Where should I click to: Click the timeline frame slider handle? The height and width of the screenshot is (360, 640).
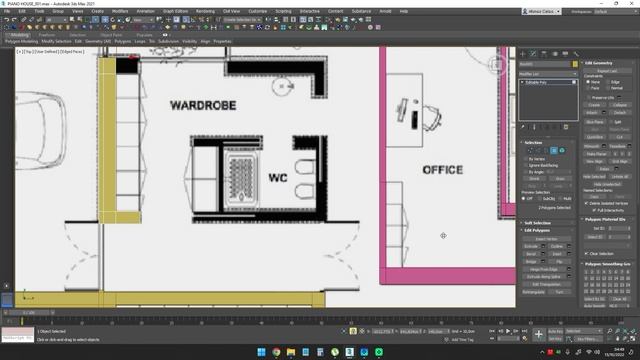29,313
